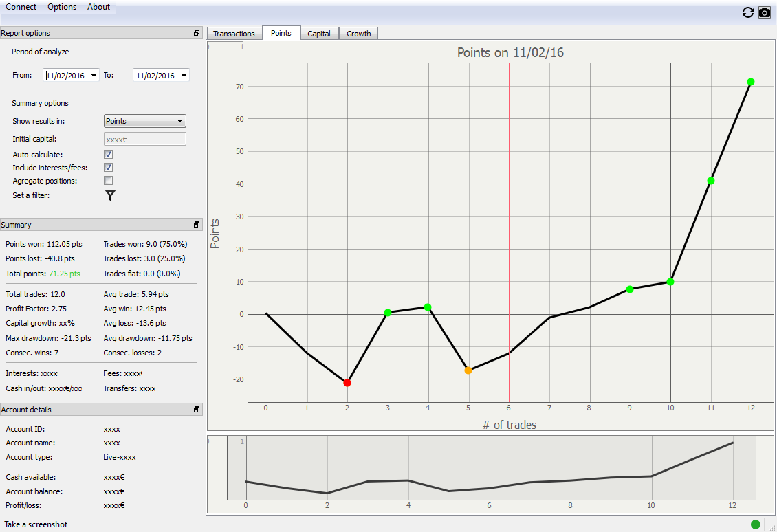Click the Points lost -40.8 pts text
Viewport: 777px width, 532px height.
point(40,258)
